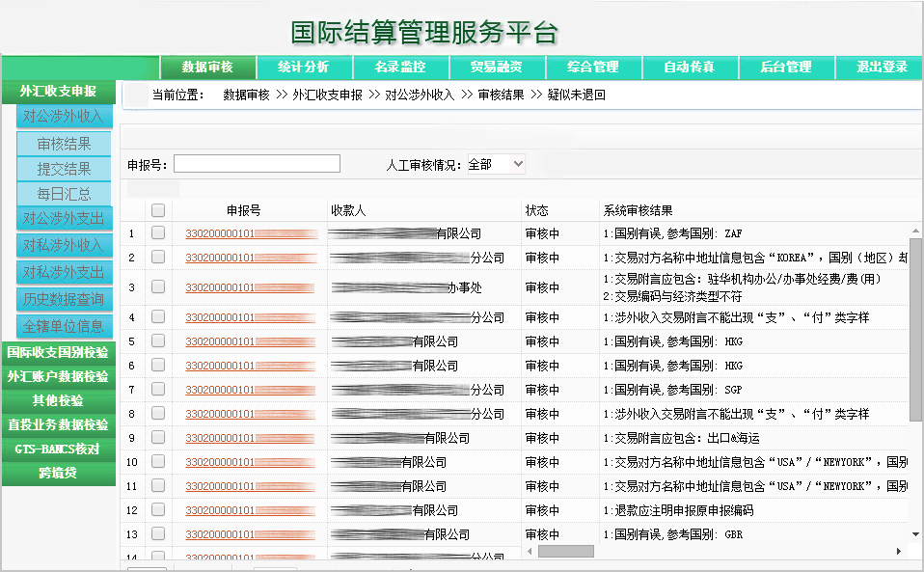Screen dimensions: 924x572
Task: Check the checkbox for row 2
Action: pos(158,257)
